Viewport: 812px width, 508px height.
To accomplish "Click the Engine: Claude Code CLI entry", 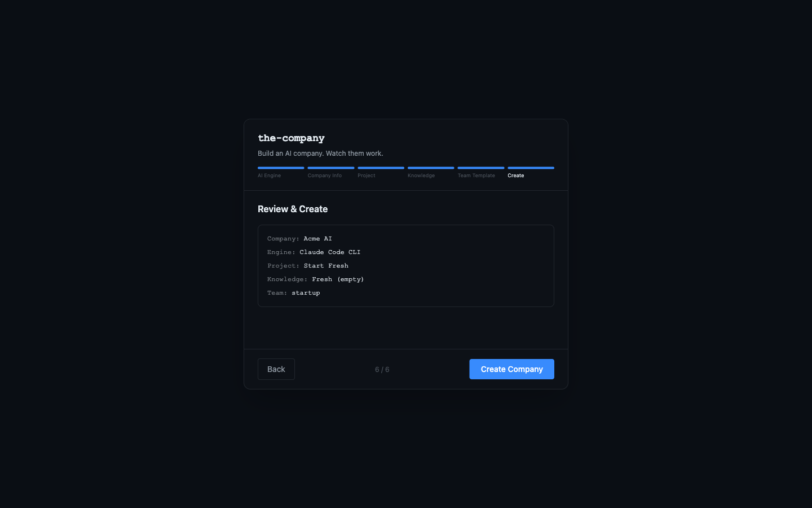I will click(314, 252).
